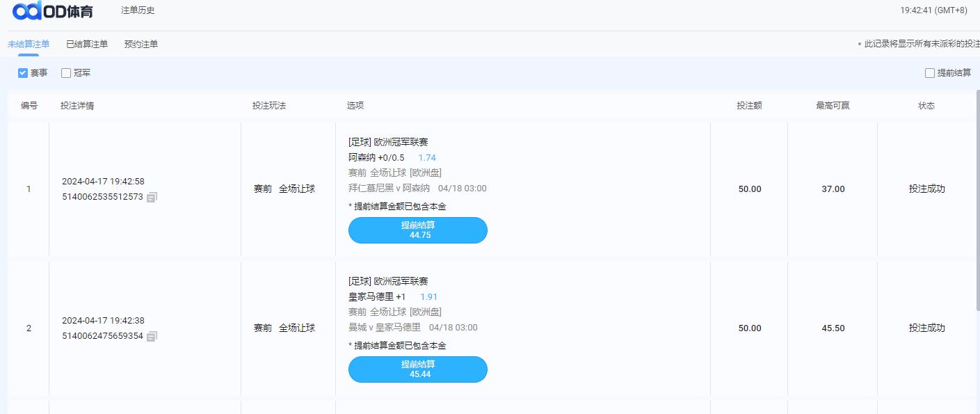The image size is (980, 414).
Task: Toggle the 赛事 checkbox
Action: point(23,72)
